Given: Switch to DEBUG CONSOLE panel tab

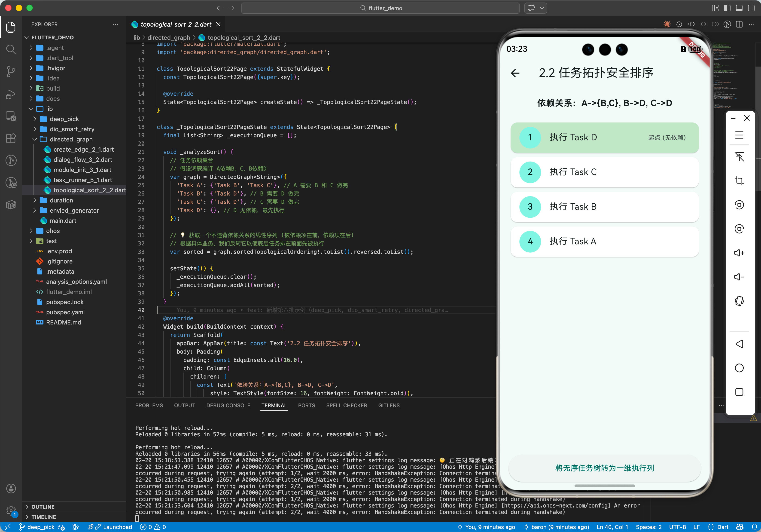Looking at the screenshot, I should 228,405.
